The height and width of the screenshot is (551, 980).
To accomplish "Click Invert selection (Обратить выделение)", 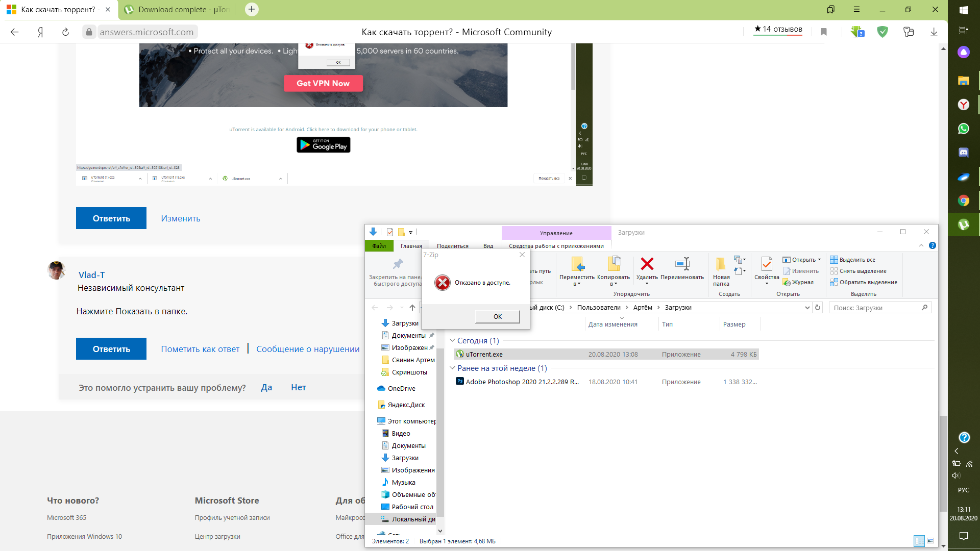I will pyautogui.click(x=864, y=282).
